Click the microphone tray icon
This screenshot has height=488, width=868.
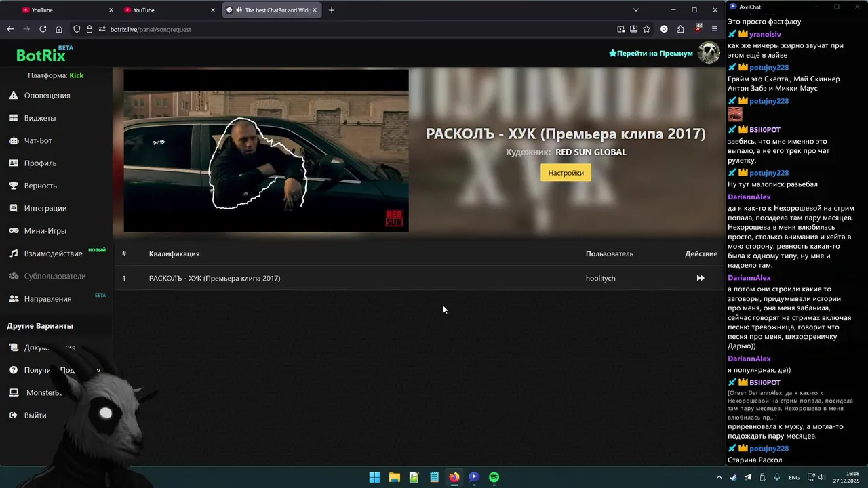coord(777,477)
